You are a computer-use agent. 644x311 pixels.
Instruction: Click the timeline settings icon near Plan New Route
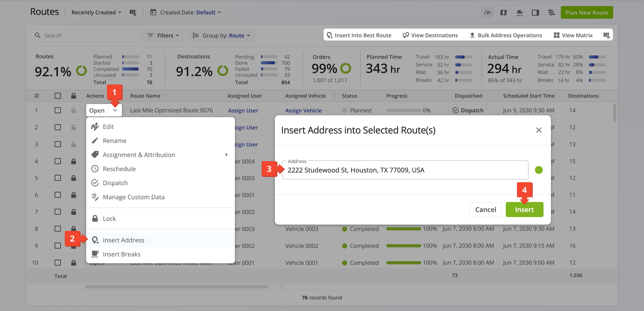click(x=551, y=13)
